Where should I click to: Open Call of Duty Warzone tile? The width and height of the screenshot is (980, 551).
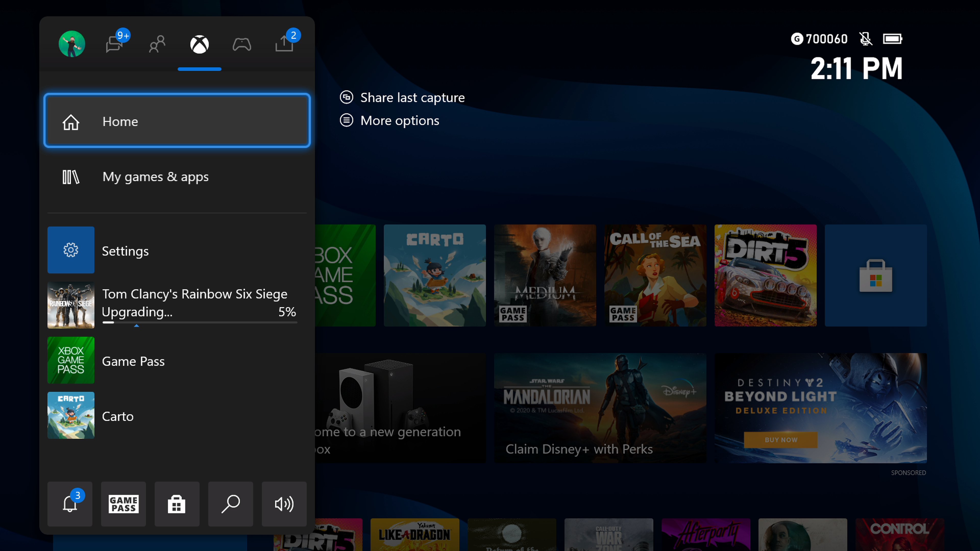point(609,535)
